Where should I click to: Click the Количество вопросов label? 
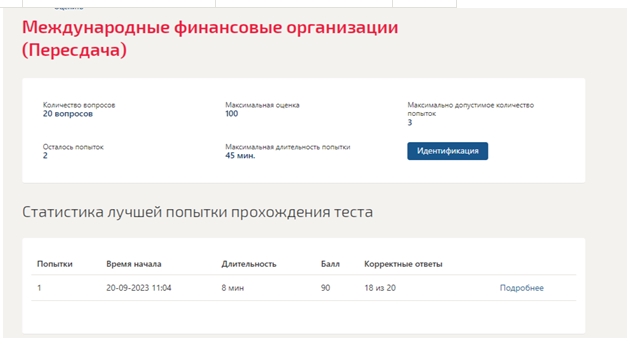[x=79, y=105]
